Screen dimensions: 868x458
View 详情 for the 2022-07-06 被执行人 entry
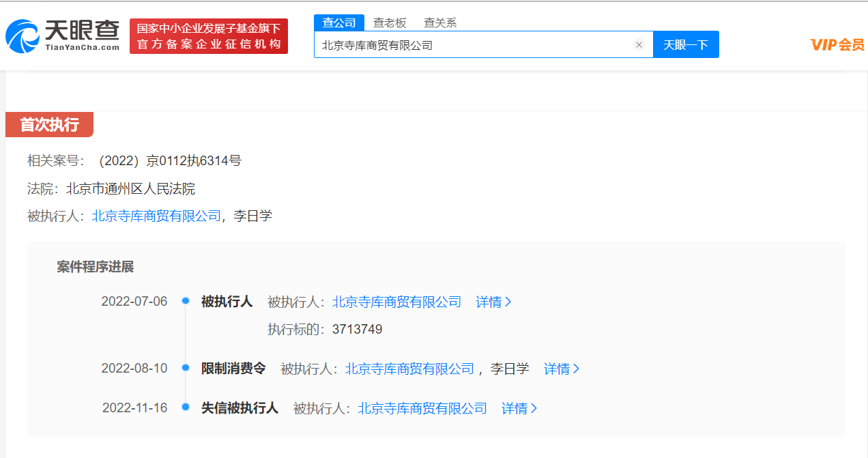click(x=493, y=302)
